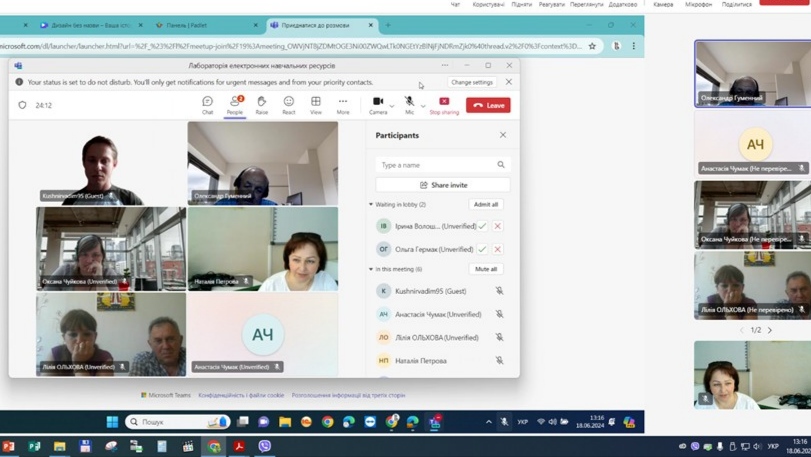Click the Stop sharing icon

(x=444, y=102)
